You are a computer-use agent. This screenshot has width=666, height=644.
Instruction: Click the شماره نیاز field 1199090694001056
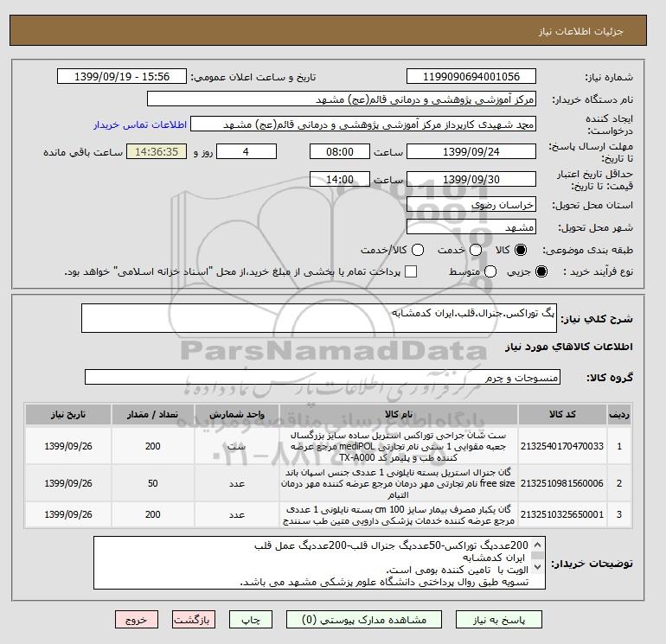click(x=471, y=76)
